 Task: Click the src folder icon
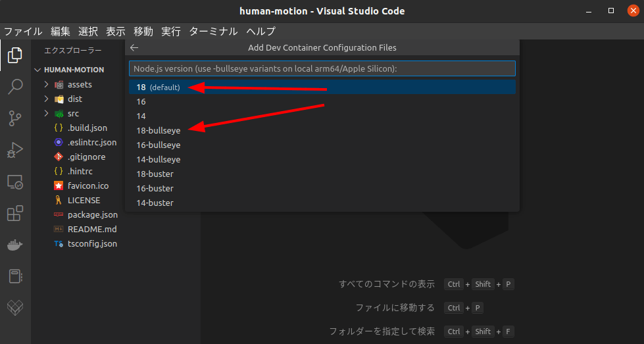click(59, 114)
